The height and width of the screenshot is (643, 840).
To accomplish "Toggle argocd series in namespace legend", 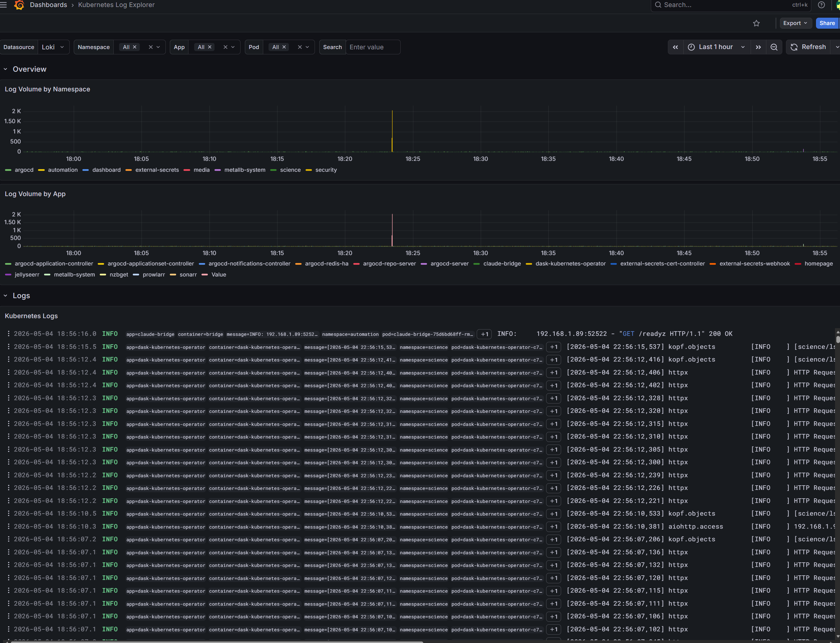I will point(24,170).
